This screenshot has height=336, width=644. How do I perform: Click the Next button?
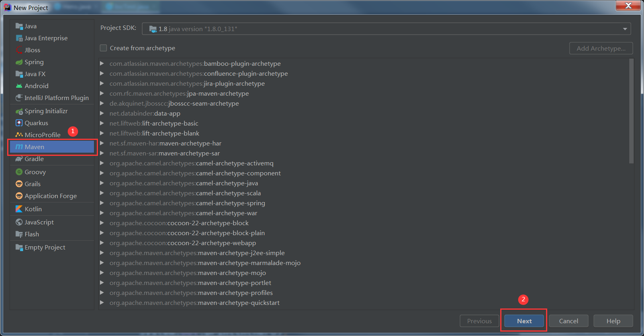pyautogui.click(x=524, y=321)
